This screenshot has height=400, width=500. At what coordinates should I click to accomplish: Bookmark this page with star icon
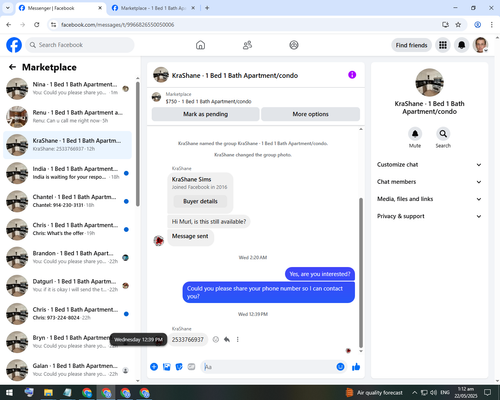458,25
